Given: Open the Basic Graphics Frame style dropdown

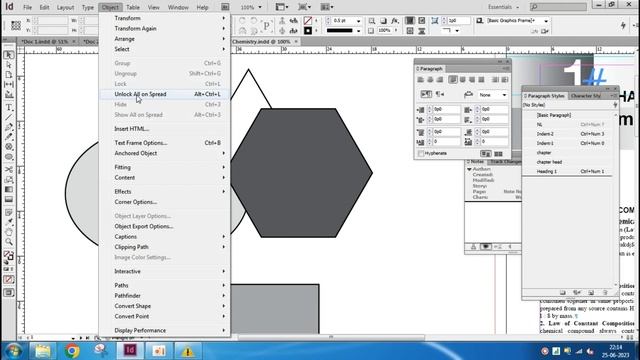Looking at the screenshot, I should pyautogui.click(x=546, y=21).
